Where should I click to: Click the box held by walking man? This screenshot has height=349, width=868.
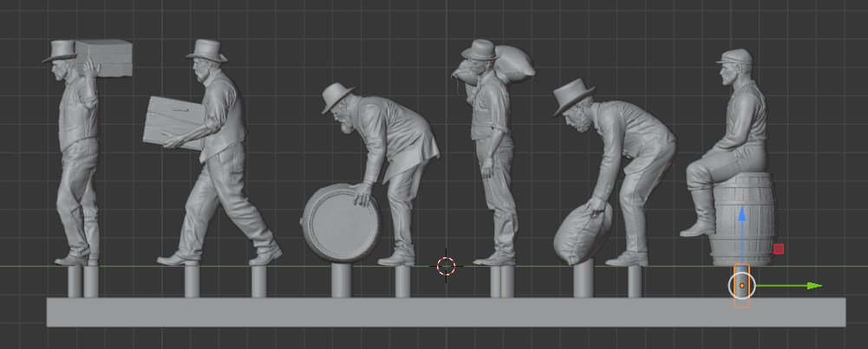pos(172,123)
